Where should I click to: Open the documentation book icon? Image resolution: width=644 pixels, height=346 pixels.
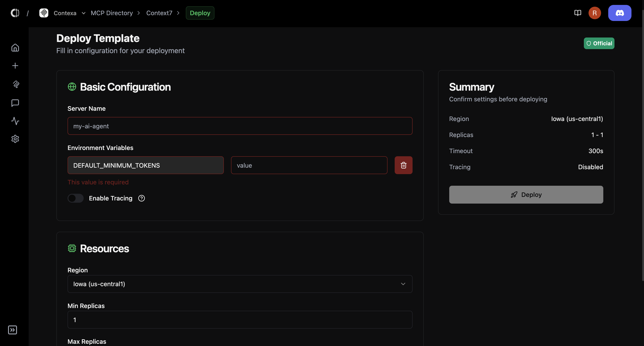pos(578,13)
